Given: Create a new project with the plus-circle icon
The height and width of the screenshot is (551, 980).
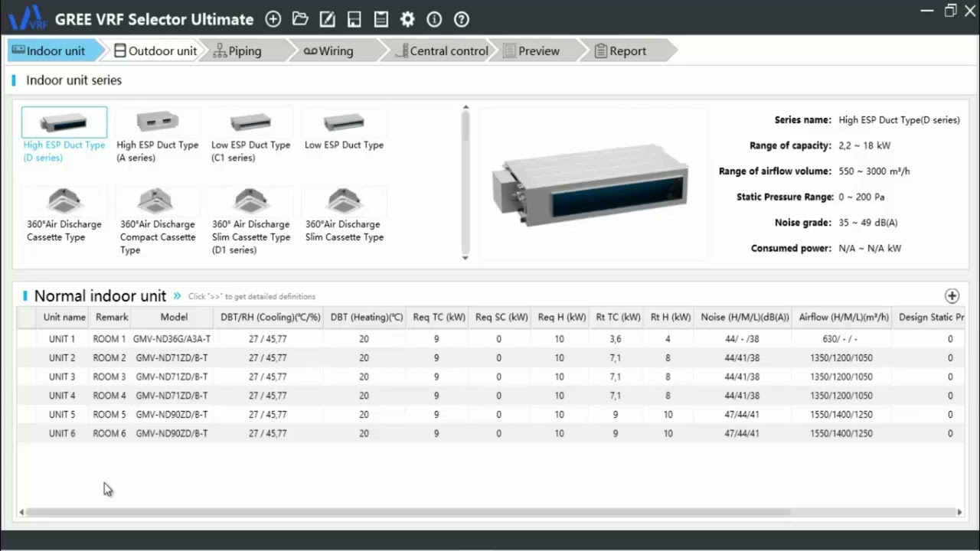Looking at the screenshot, I should (x=273, y=19).
